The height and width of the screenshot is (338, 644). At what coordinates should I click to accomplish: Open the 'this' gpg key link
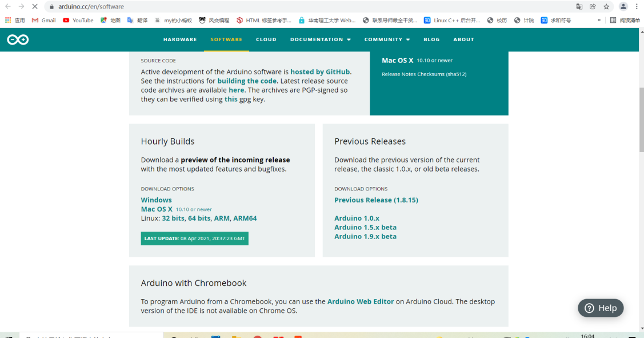point(231,99)
